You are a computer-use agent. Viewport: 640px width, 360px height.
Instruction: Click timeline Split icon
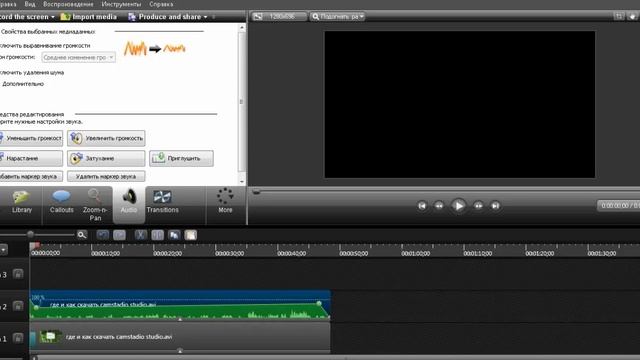coord(158,235)
